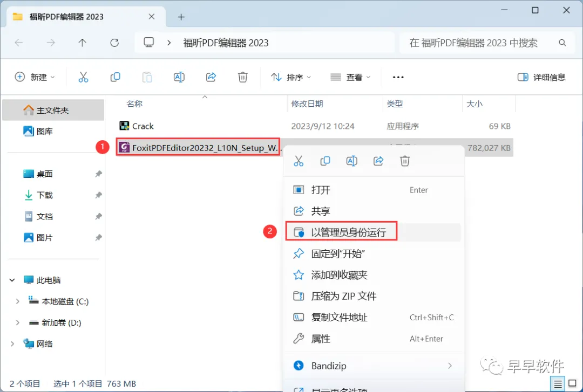Select 以管理员身份运行 in context menu

pyautogui.click(x=374, y=232)
